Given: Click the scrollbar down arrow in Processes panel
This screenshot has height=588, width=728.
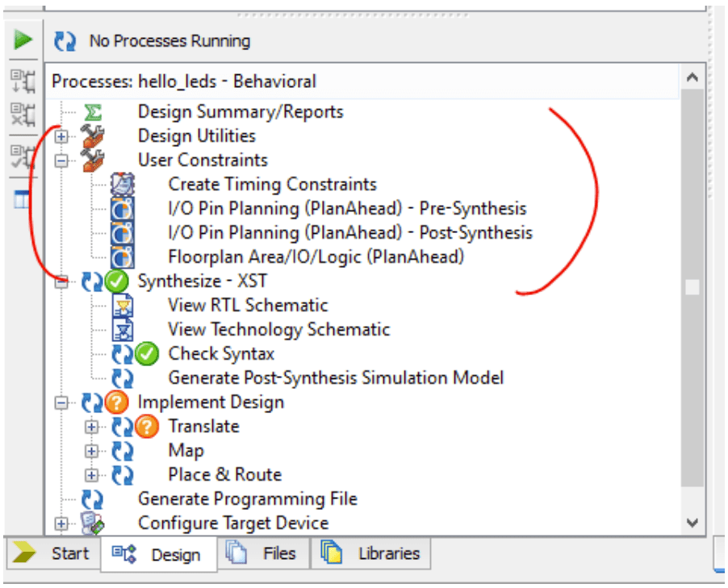Looking at the screenshot, I should pyautogui.click(x=692, y=523).
